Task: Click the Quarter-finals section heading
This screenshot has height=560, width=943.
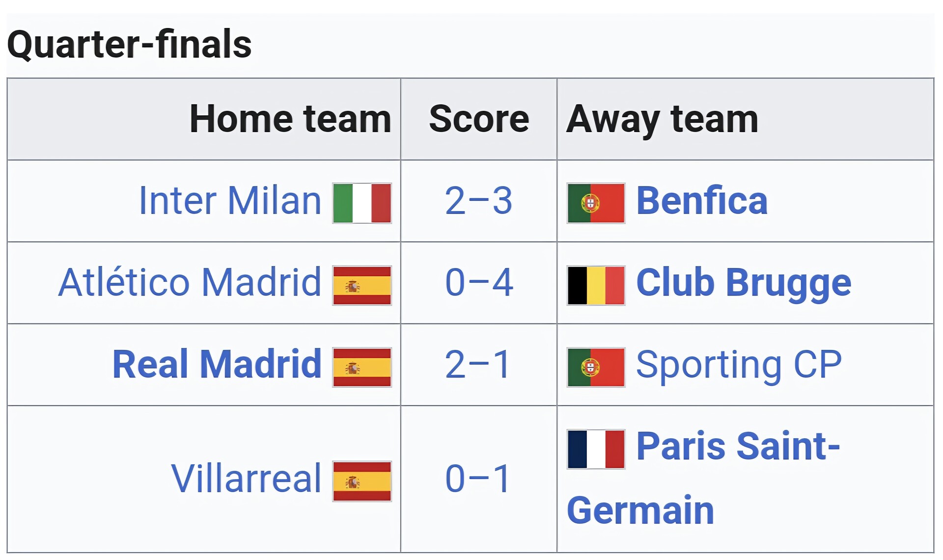Action: pyautogui.click(x=129, y=44)
